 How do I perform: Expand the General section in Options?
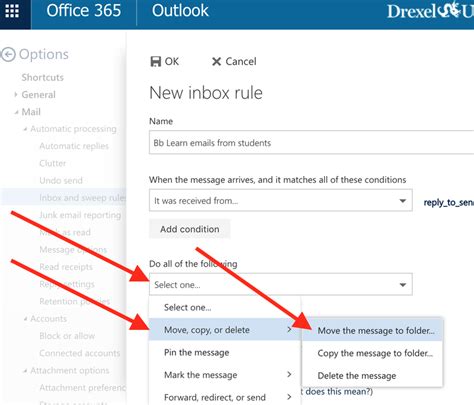[x=16, y=95]
